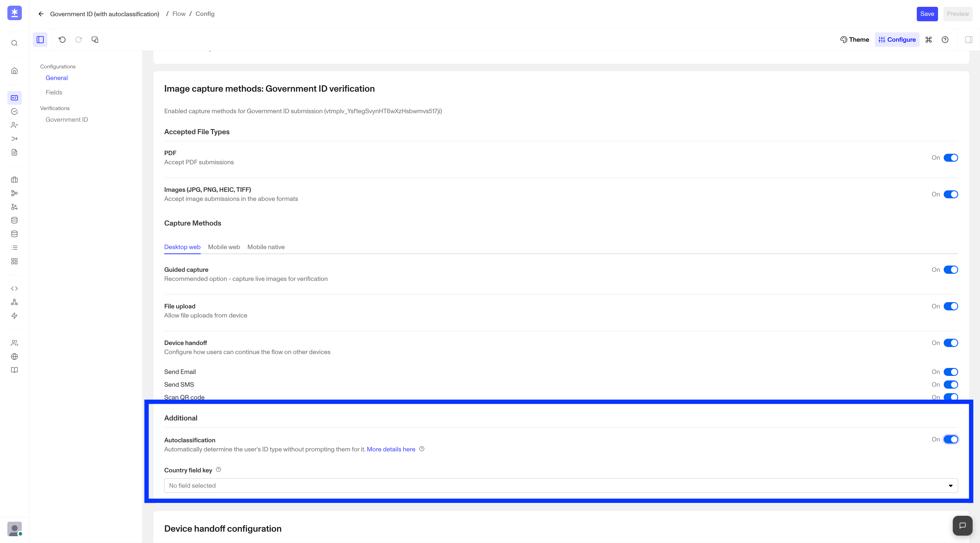Screen dimensions: 980x543
Task: Open the grid apps sidebar icon
Action: (14, 261)
